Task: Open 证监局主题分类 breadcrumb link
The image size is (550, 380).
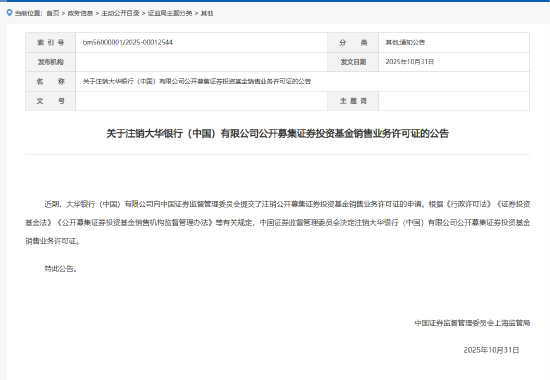Action: click(x=170, y=13)
